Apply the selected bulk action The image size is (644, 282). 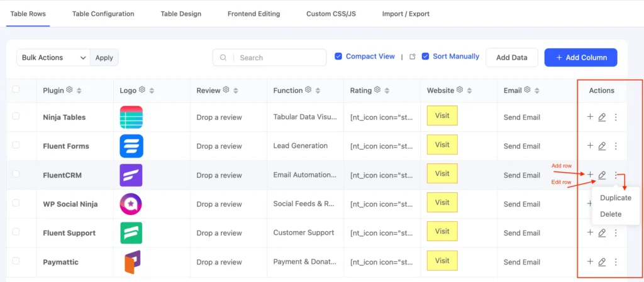[104, 58]
